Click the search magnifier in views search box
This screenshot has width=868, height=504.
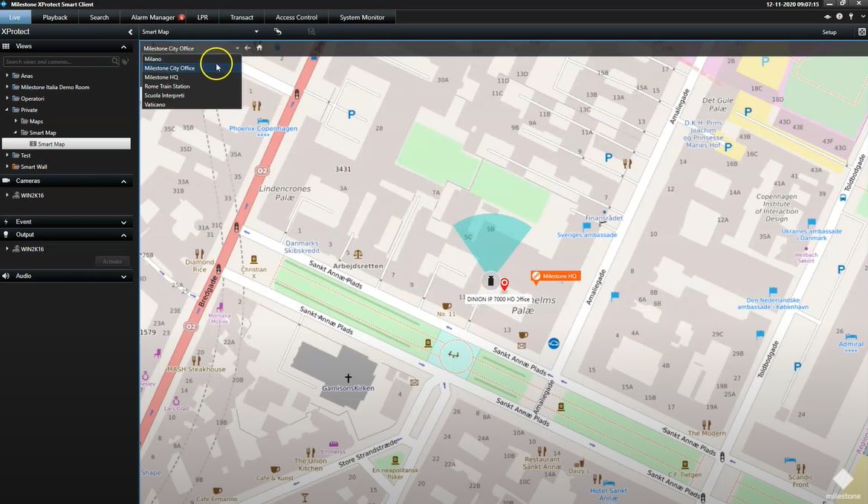pos(115,62)
